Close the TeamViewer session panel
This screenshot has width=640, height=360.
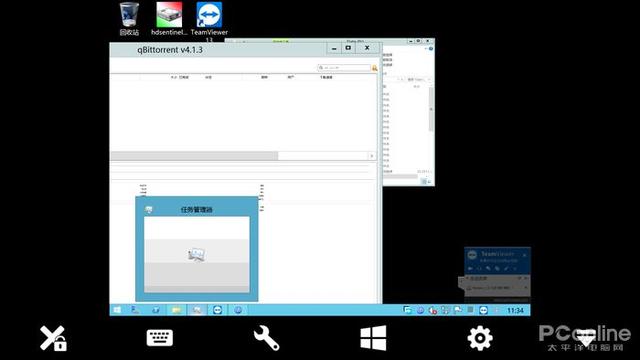[x=524, y=255]
